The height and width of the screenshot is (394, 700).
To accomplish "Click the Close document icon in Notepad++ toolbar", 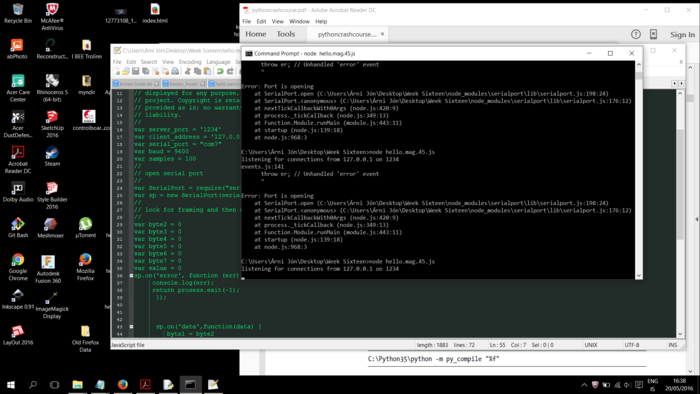I will point(155,71).
